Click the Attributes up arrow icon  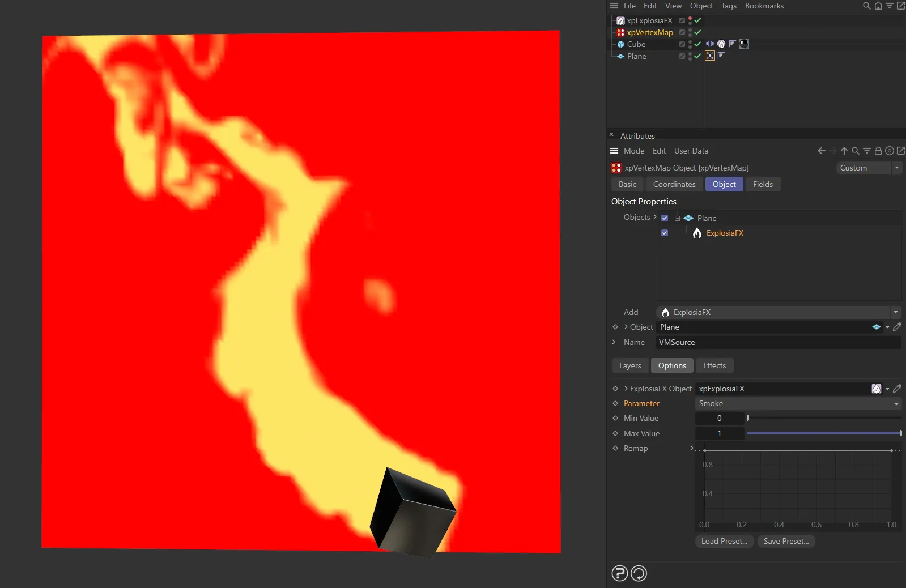(844, 151)
